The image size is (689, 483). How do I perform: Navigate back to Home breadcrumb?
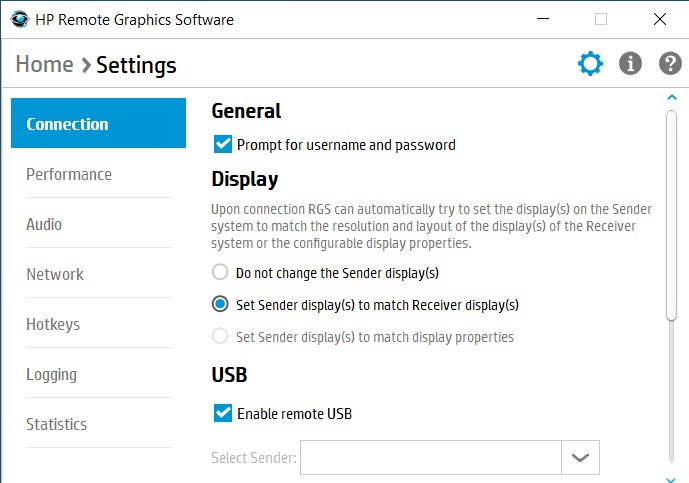tap(44, 65)
